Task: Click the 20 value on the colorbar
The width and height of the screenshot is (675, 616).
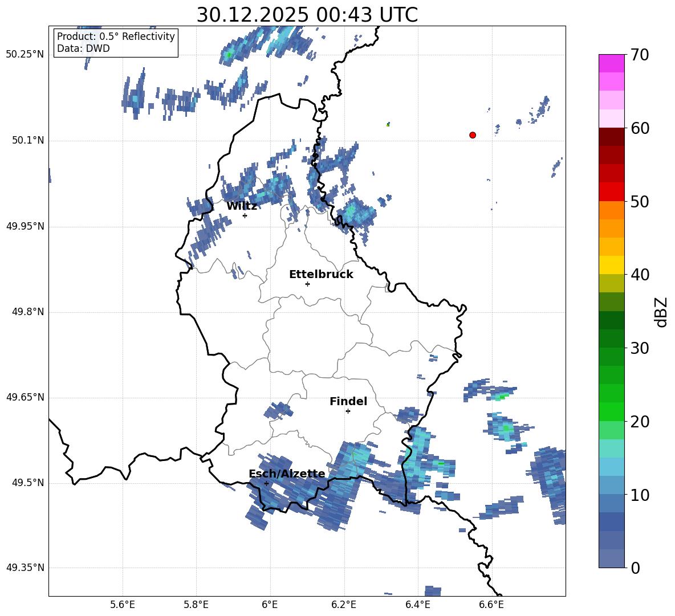Action: click(640, 422)
